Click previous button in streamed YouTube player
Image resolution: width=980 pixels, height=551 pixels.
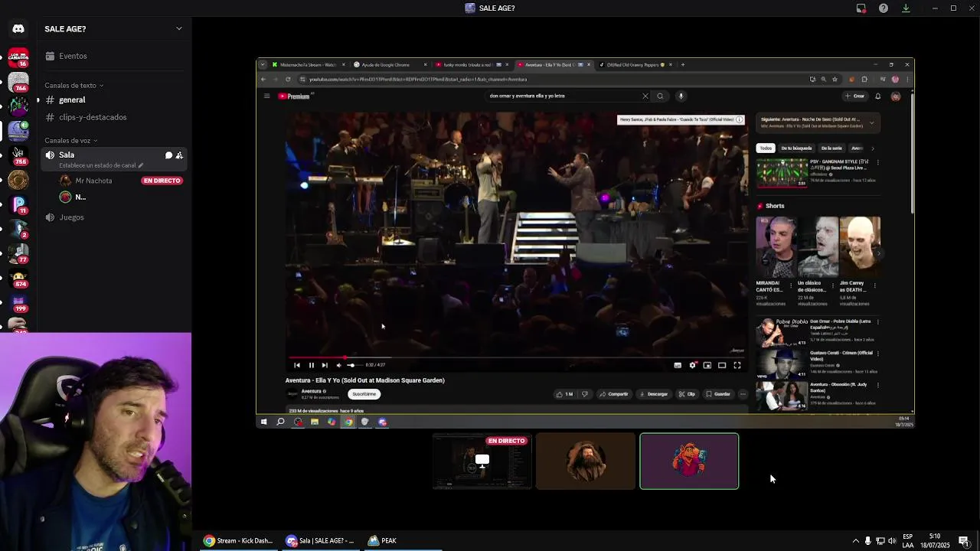tap(297, 365)
